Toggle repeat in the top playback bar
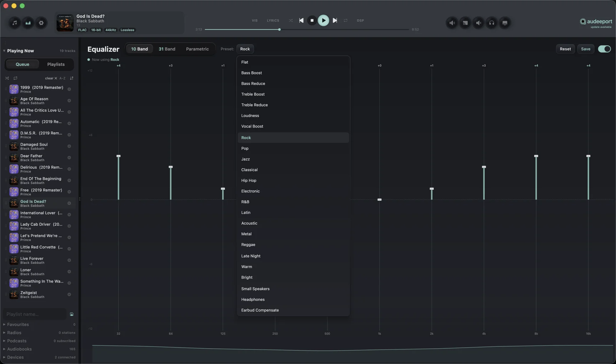The image size is (616, 364). pyautogui.click(x=345, y=21)
